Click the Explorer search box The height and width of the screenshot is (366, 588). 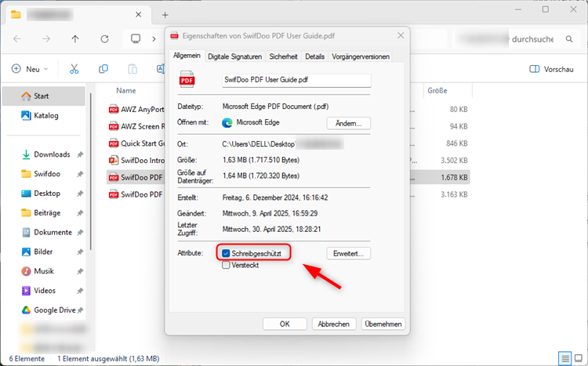pyautogui.click(x=517, y=39)
